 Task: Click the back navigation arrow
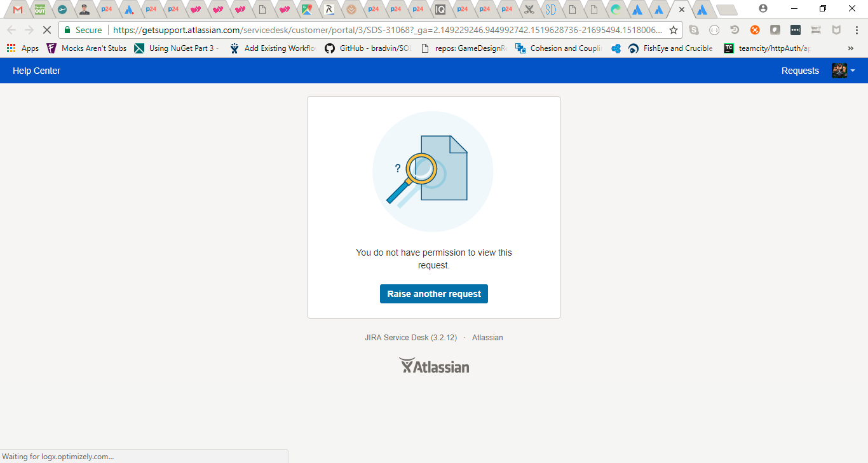pyautogui.click(x=11, y=29)
